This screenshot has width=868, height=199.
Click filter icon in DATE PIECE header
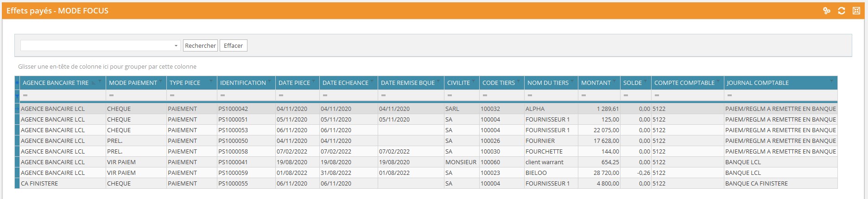click(x=314, y=81)
